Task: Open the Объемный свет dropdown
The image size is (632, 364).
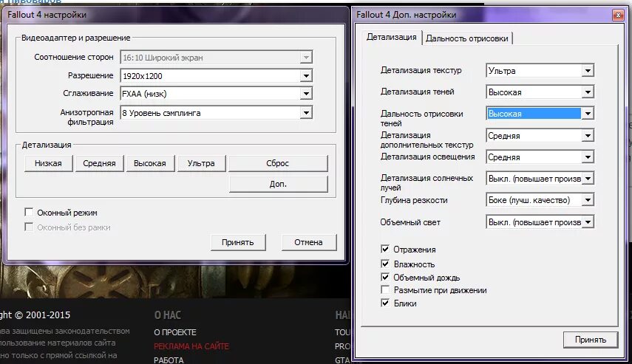Action: (540, 222)
